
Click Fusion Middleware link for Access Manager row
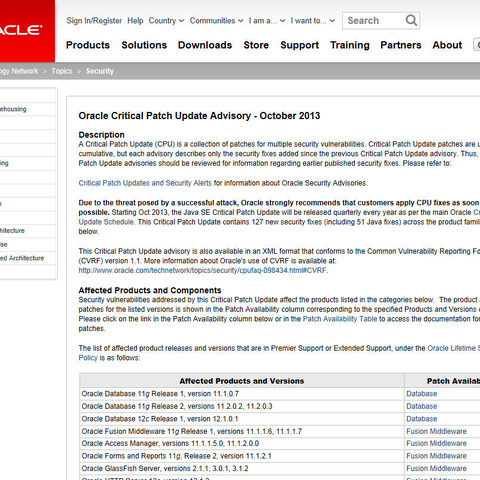point(436,443)
